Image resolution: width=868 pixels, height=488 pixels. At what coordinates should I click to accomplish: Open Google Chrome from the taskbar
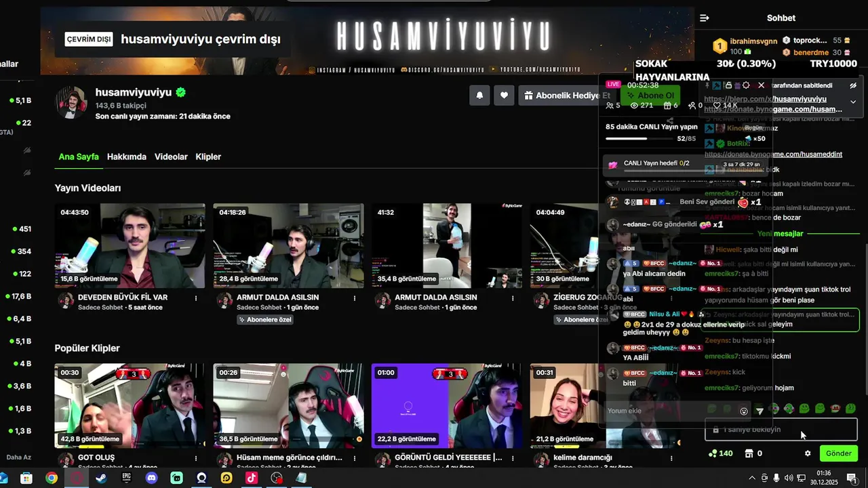pos(51,478)
